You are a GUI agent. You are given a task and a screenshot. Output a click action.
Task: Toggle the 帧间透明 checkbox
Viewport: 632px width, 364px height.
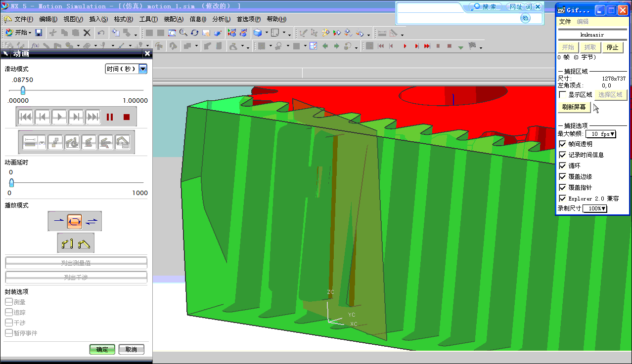[562, 144]
